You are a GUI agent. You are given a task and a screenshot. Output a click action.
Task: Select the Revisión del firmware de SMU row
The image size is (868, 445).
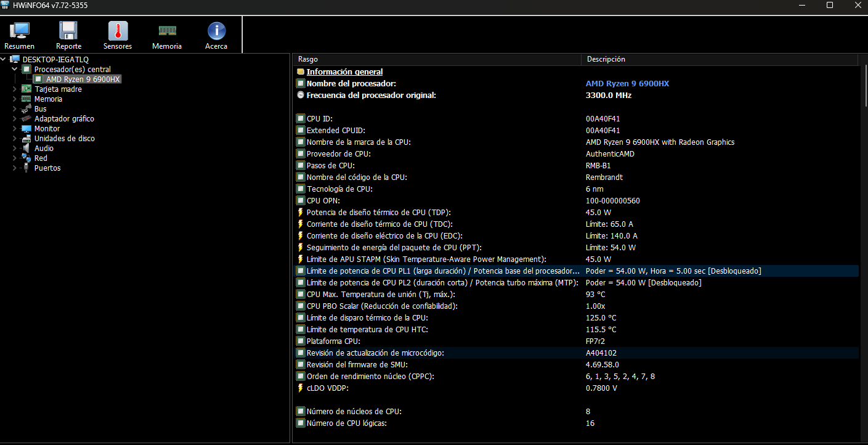(577, 364)
